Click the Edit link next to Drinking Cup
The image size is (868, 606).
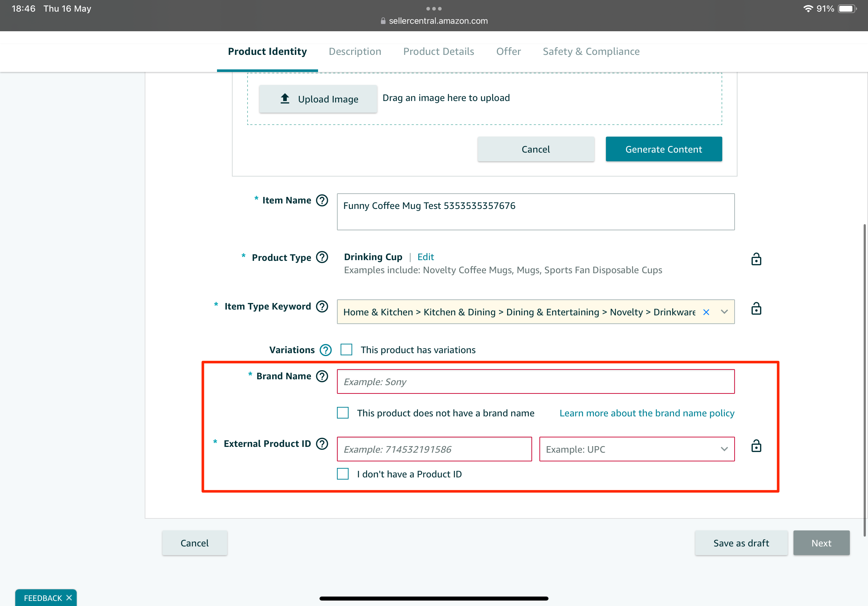425,257
